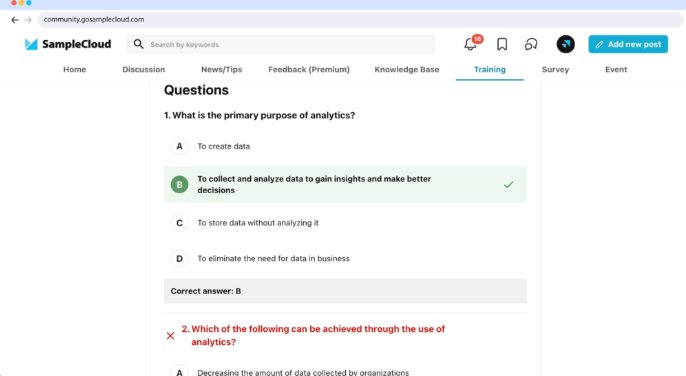Click the search magnifier icon
This screenshot has width=686, height=376.
(138, 44)
